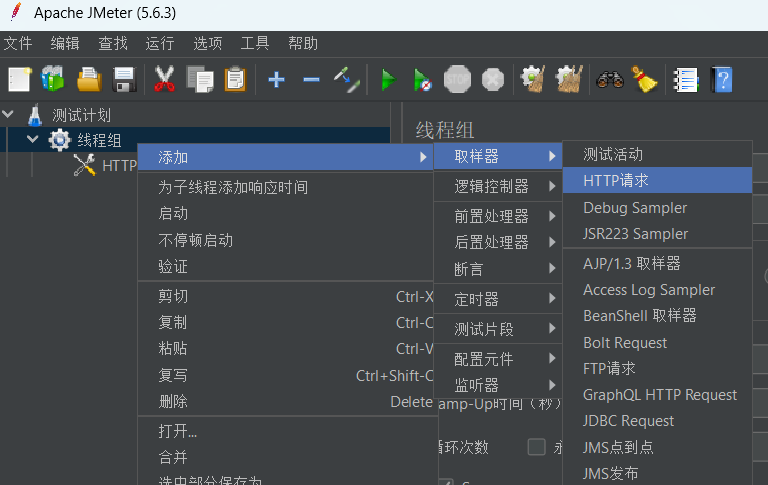This screenshot has width=768, height=485.
Task: Click 不停顿启动 in the context menu
Action: 286,240
